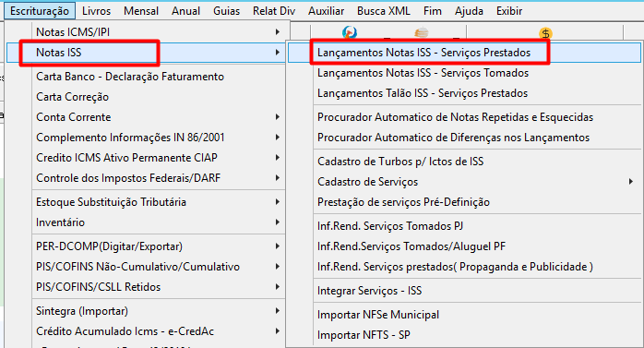Open the Livros menu
The width and height of the screenshot is (644, 348).
[97, 11]
